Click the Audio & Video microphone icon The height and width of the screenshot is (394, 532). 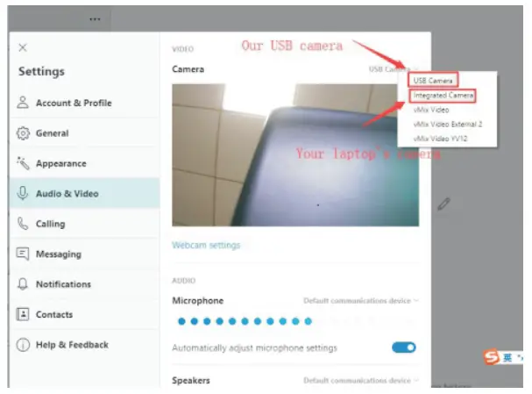click(23, 193)
